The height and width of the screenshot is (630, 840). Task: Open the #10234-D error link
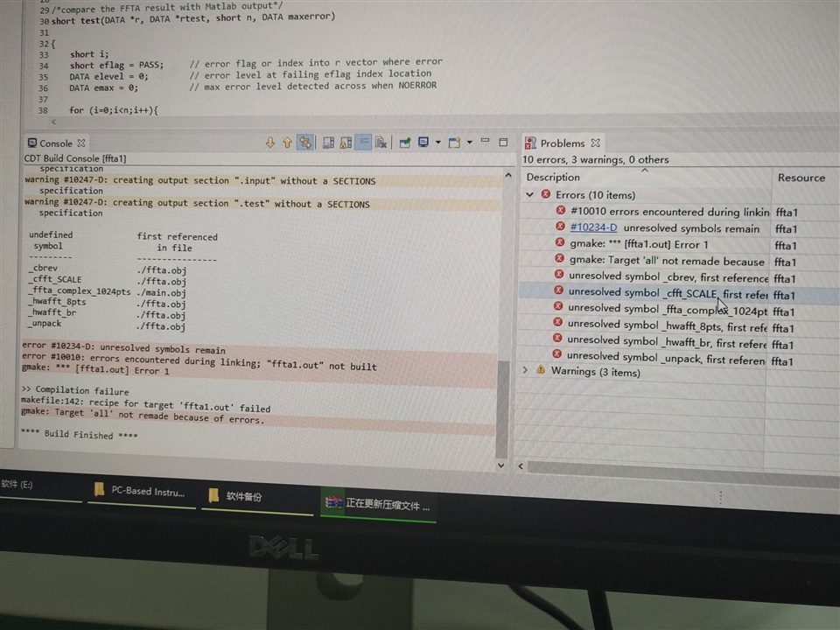click(x=593, y=227)
